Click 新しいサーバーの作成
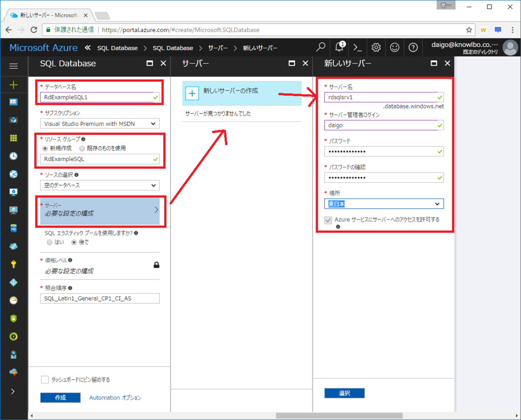The image size is (521, 420). (x=242, y=94)
